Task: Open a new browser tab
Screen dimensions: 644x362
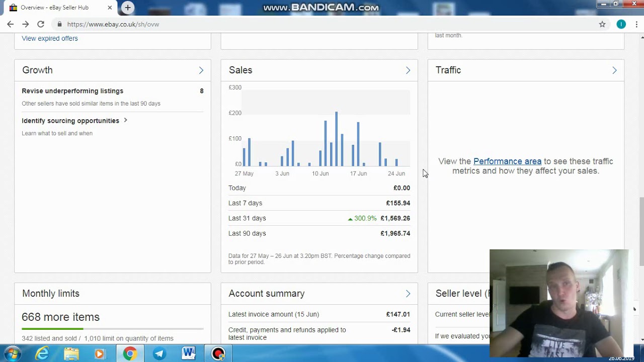Action: (128, 8)
